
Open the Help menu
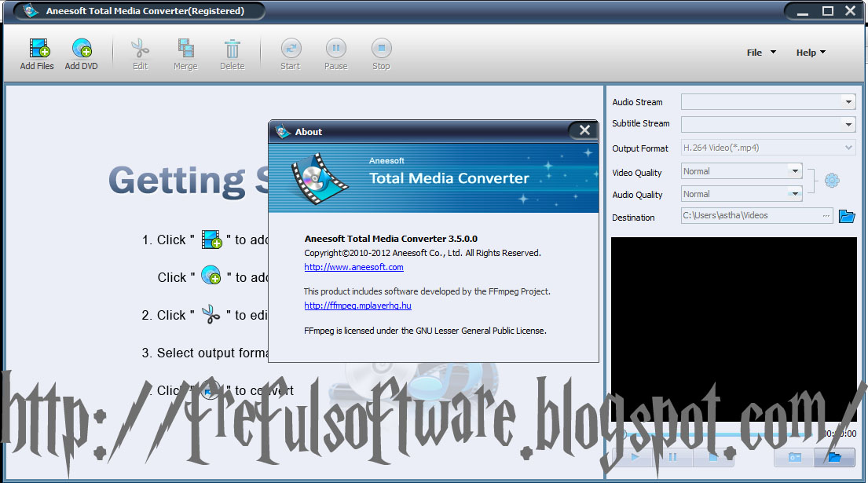click(x=811, y=53)
